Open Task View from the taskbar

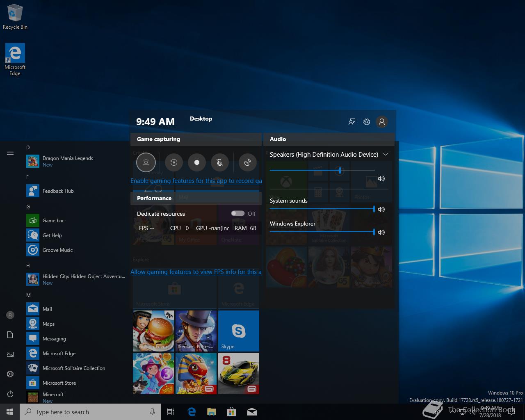[x=171, y=412]
